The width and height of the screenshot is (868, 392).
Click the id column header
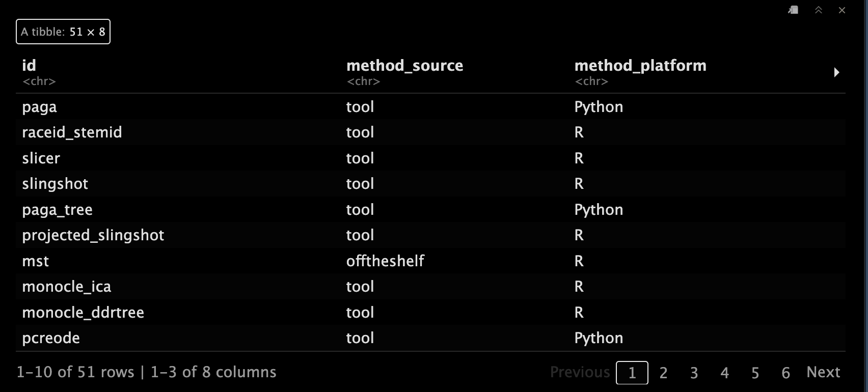click(29, 66)
